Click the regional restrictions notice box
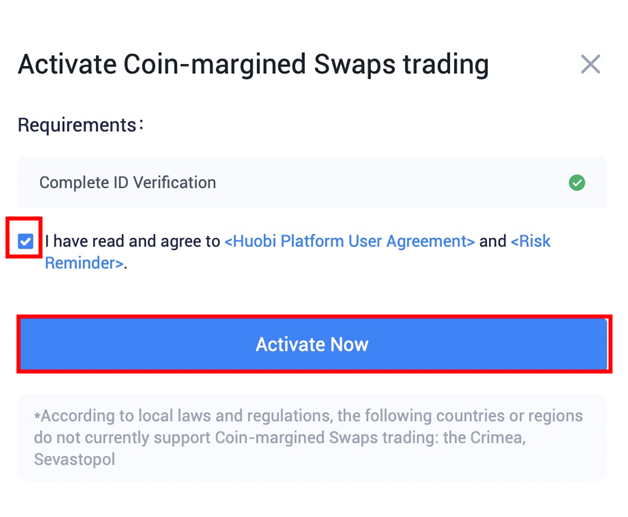The height and width of the screenshot is (517, 628). pos(312,437)
